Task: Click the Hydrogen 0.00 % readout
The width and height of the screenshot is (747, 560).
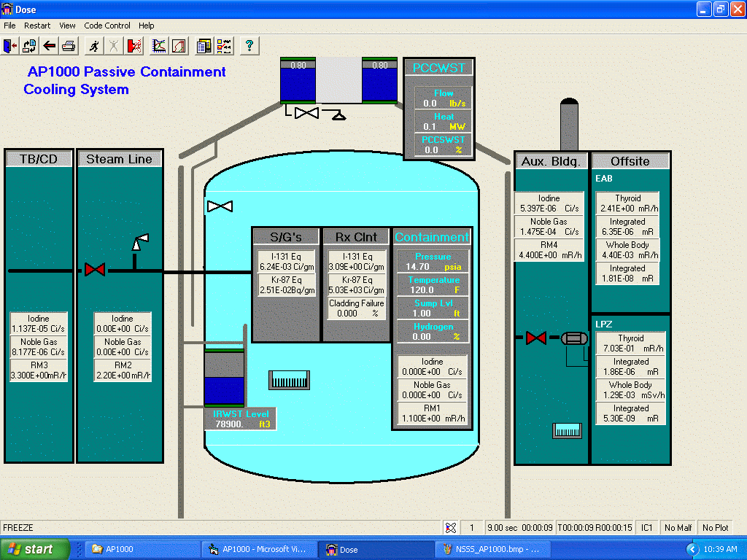Action: [433, 332]
